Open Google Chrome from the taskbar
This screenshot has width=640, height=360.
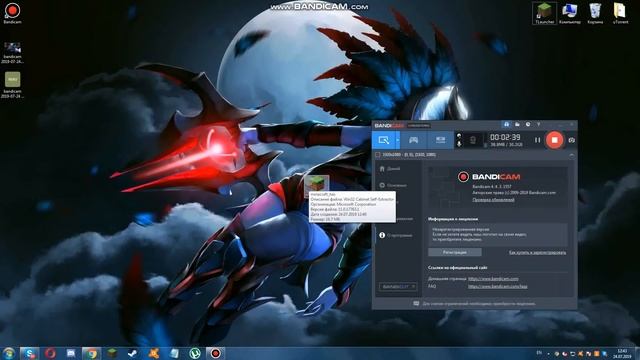91,353
